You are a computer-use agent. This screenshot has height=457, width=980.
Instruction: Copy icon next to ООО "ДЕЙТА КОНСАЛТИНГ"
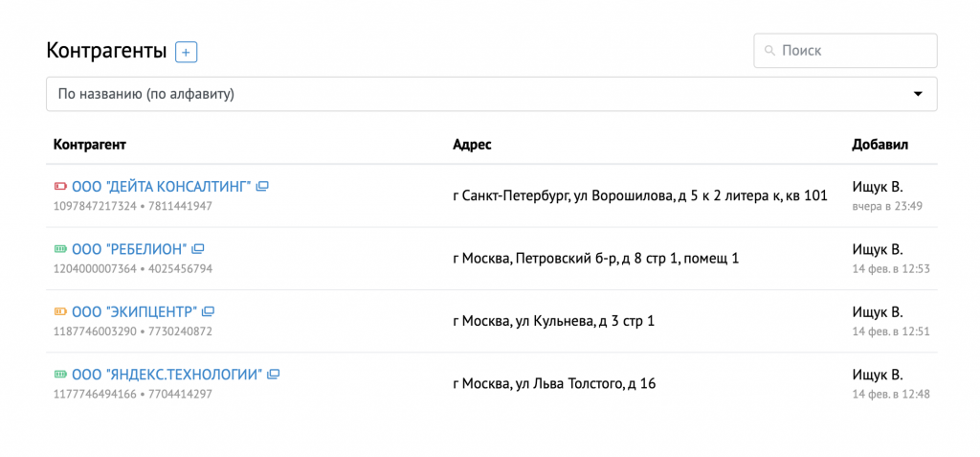(x=262, y=186)
